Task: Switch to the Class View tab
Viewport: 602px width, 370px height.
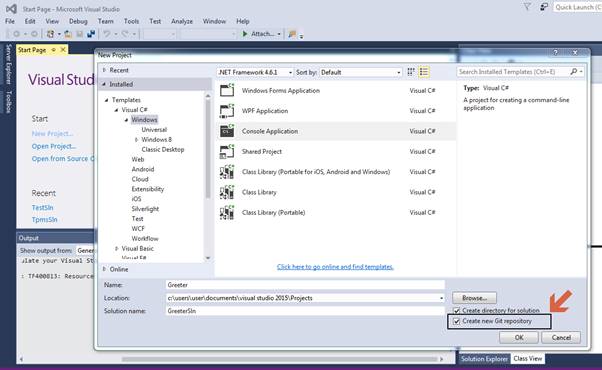Action: tap(528, 358)
